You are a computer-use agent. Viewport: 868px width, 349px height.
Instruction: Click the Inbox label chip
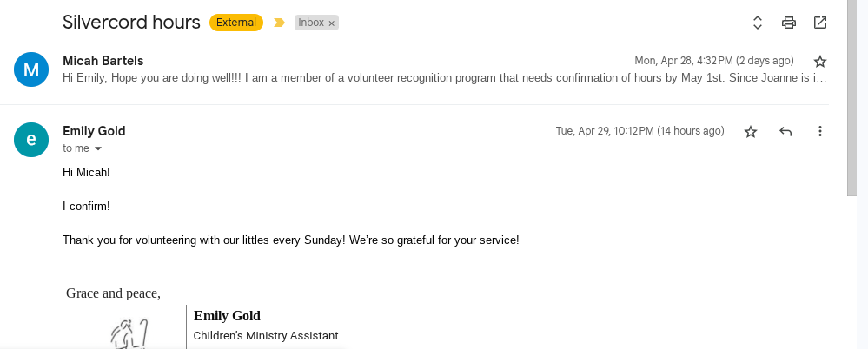coord(310,23)
